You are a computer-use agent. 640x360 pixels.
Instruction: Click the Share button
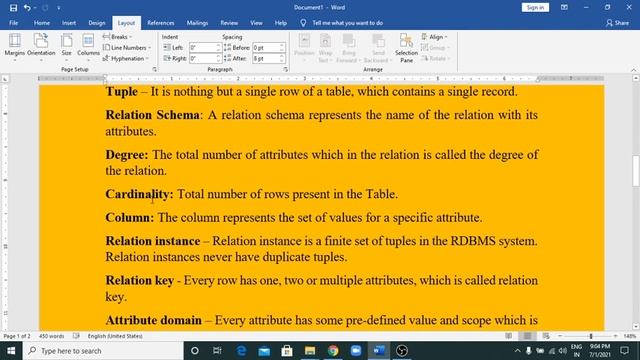pos(617,23)
